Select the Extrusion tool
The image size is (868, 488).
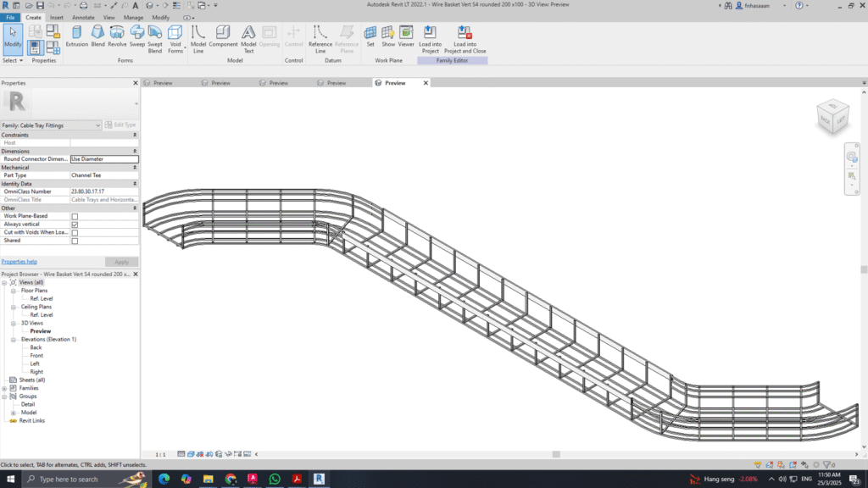coord(77,35)
